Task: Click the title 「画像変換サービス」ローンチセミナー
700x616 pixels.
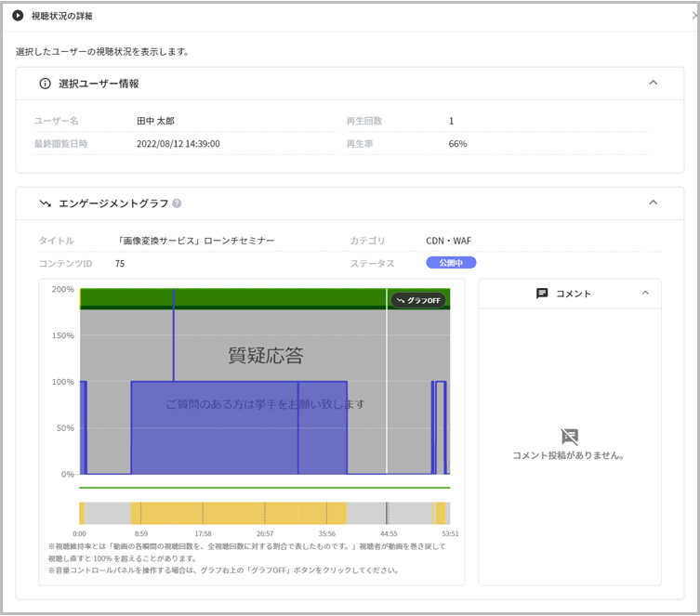Action: click(195, 241)
